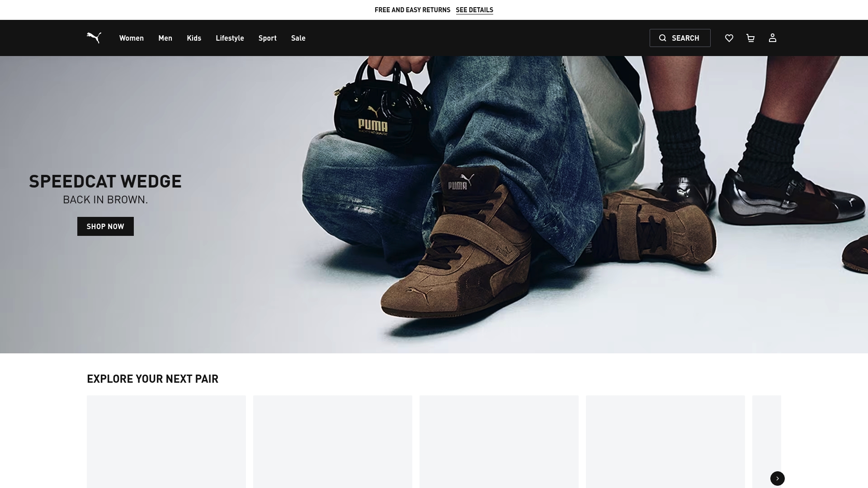
Task: Advance carousel with next arrow button
Action: point(778,479)
